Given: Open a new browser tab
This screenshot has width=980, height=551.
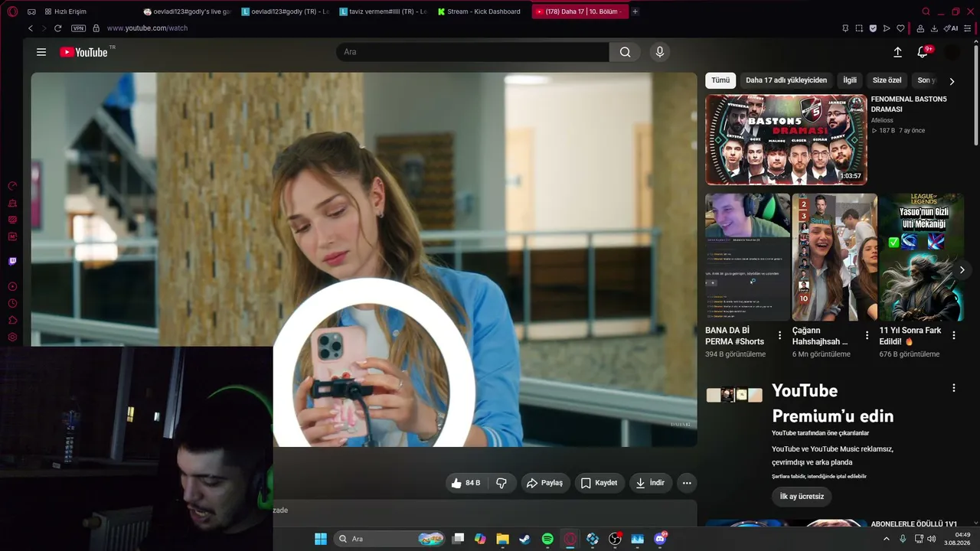Looking at the screenshot, I should coord(635,11).
